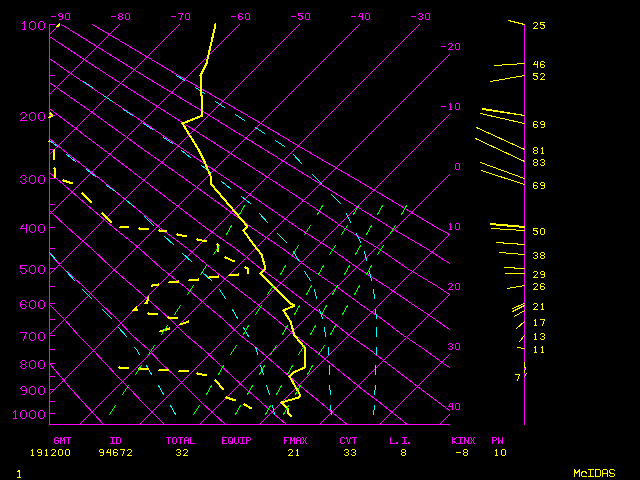Click the McIDAS label
Image resolution: width=640 pixels, height=480 pixels.
point(594,472)
